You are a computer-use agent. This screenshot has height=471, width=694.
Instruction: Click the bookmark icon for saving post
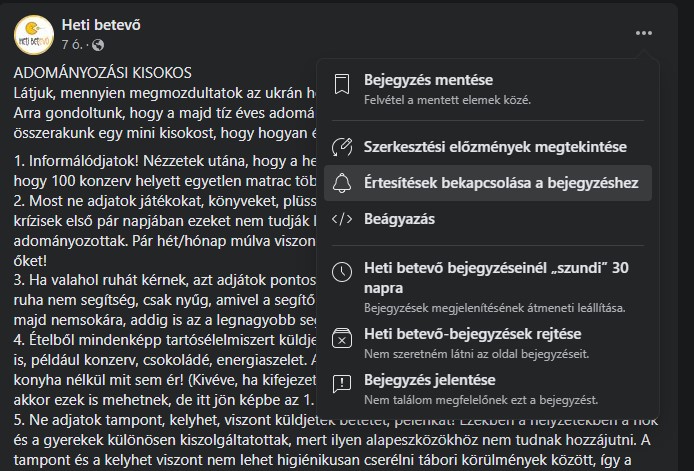click(342, 84)
